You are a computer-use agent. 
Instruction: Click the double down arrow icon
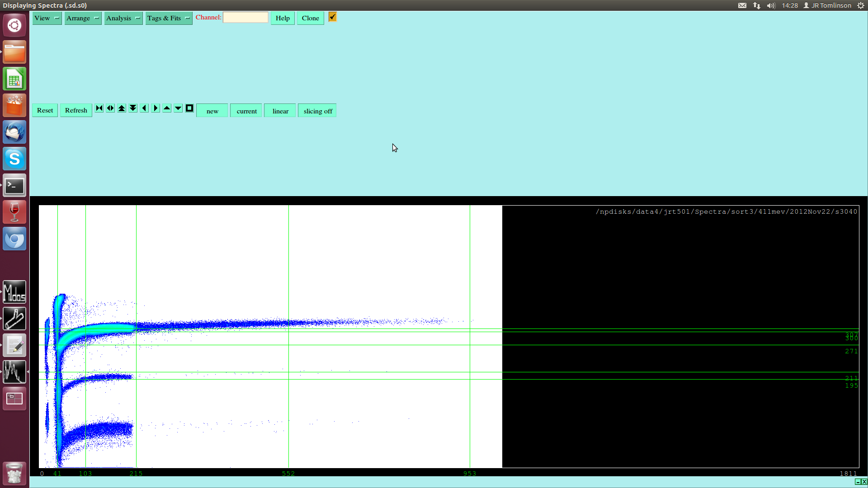coord(133,108)
